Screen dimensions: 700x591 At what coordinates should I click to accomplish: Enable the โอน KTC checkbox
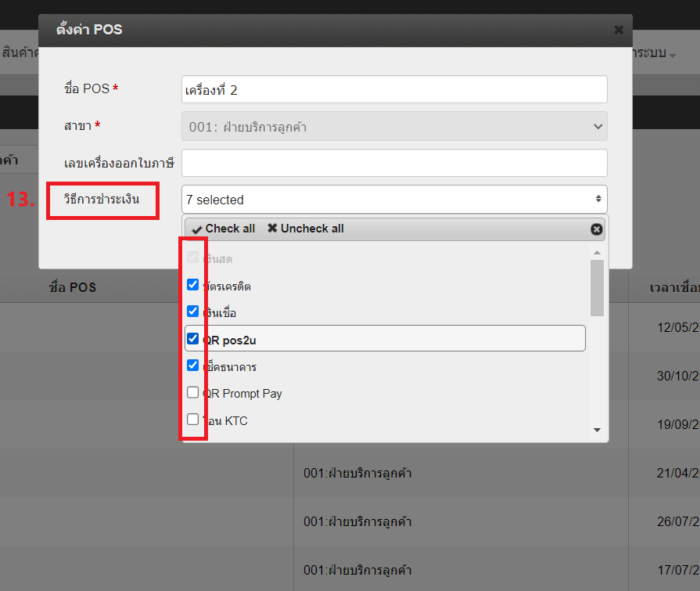[x=193, y=419]
